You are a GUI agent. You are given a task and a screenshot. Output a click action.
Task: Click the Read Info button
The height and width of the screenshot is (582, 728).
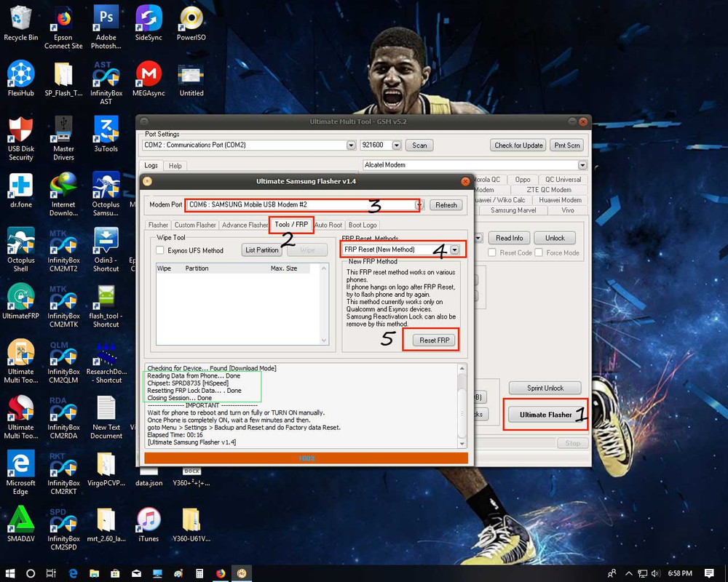509,238
